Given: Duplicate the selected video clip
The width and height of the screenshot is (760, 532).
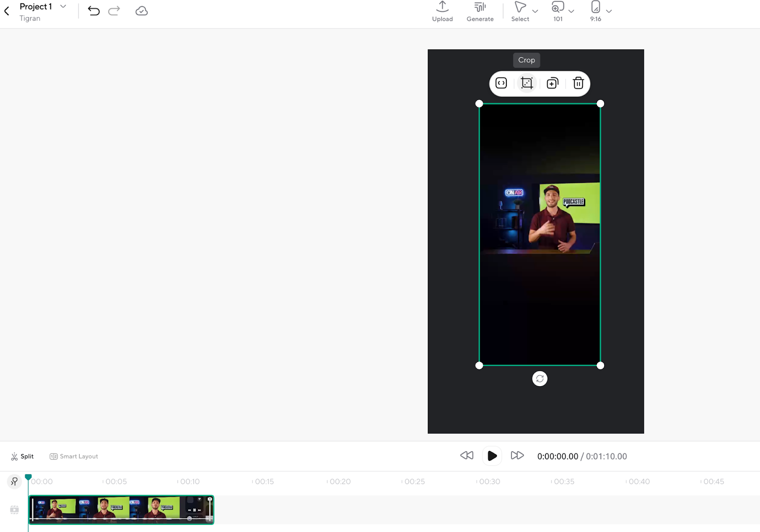Looking at the screenshot, I should tap(552, 83).
